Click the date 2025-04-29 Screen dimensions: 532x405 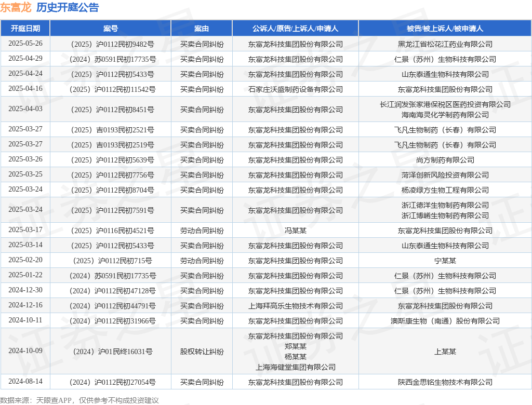[25, 58]
